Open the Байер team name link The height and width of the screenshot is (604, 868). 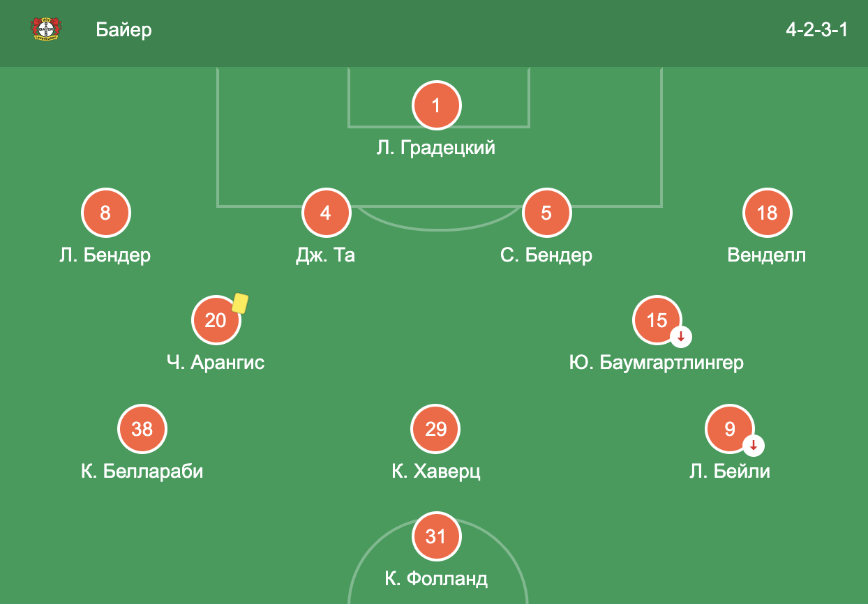pyautogui.click(x=124, y=30)
